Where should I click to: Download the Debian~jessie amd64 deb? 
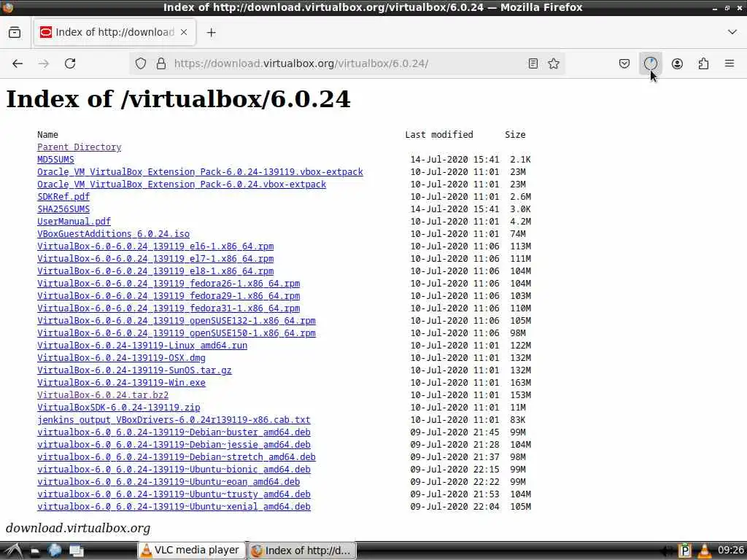click(x=174, y=444)
